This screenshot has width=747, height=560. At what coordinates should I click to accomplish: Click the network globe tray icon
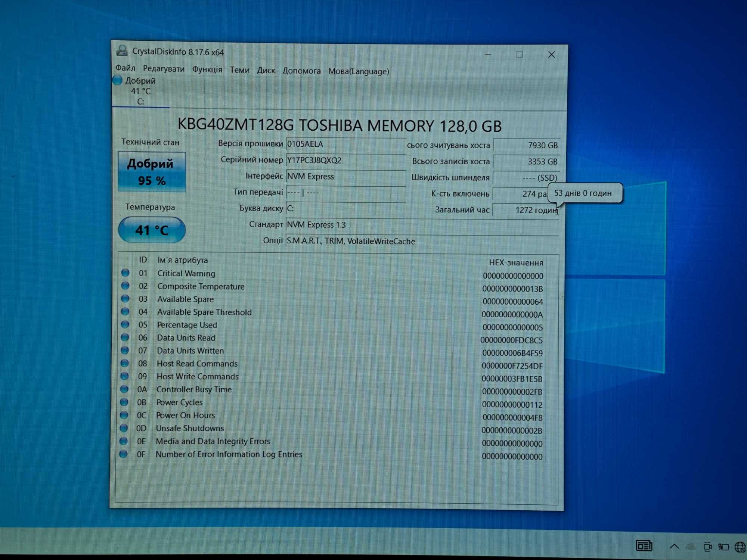coord(740,547)
